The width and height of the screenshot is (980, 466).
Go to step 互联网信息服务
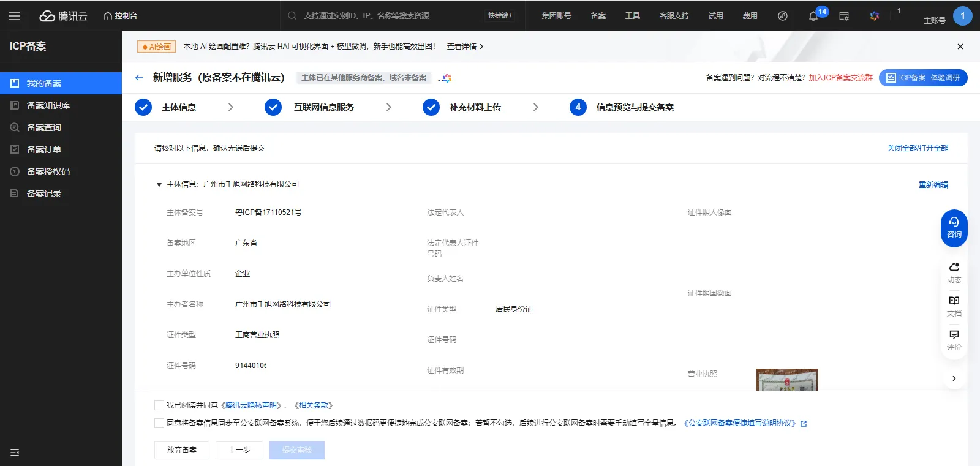[309, 107]
